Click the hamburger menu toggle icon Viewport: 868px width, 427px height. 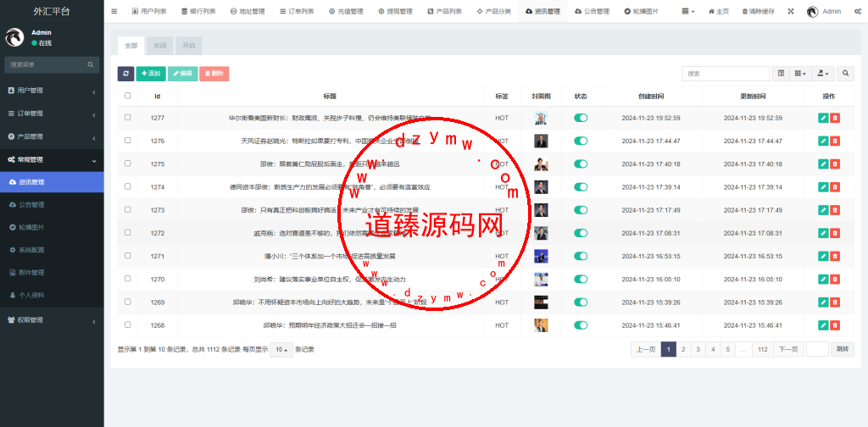click(114, 11)
